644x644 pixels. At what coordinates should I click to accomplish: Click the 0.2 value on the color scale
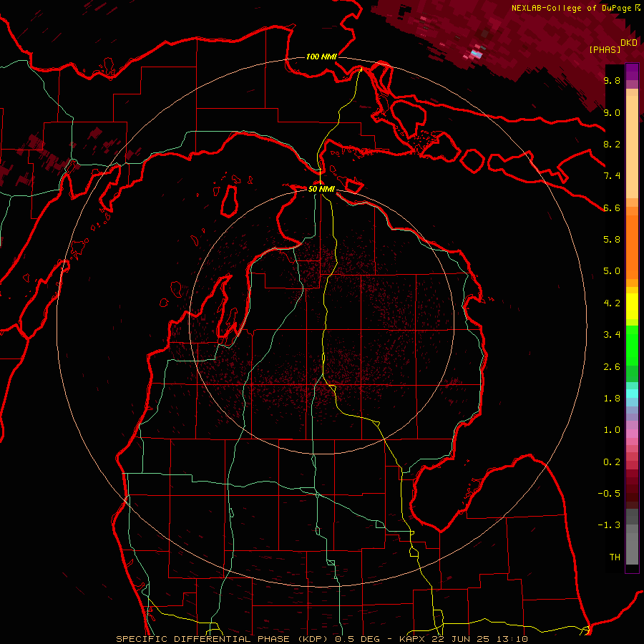612,462
